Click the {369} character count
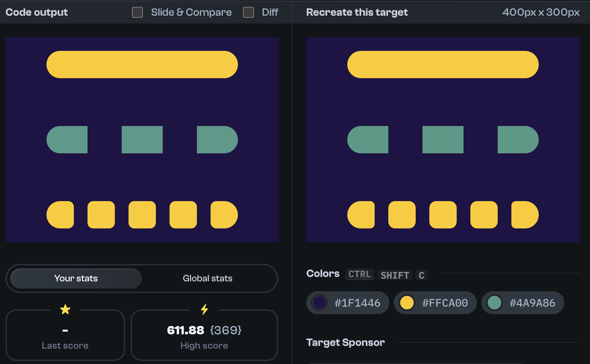Screen dimensions: 590x364 226,330
